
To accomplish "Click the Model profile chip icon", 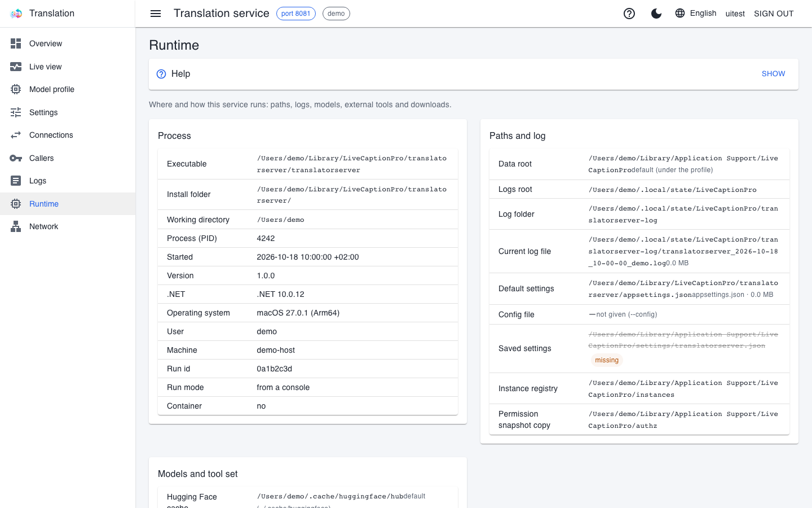I will coord(16,89).
